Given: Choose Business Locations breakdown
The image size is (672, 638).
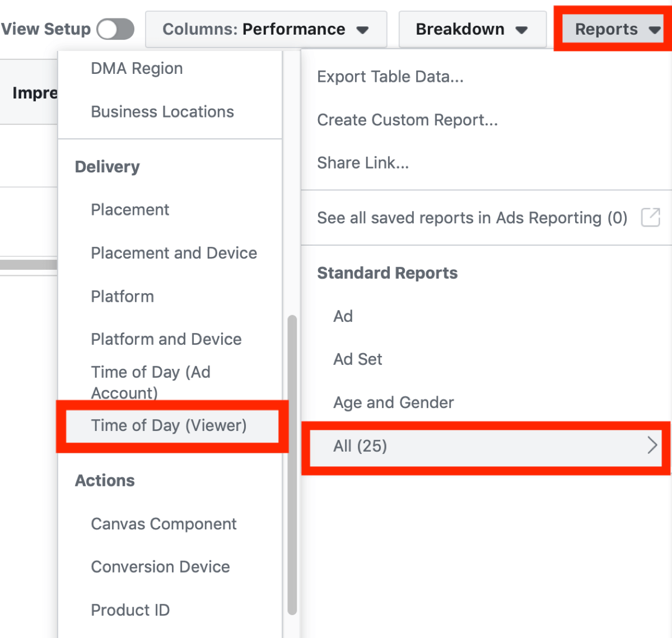Looking at the screenshot, I should click(162, 112).
